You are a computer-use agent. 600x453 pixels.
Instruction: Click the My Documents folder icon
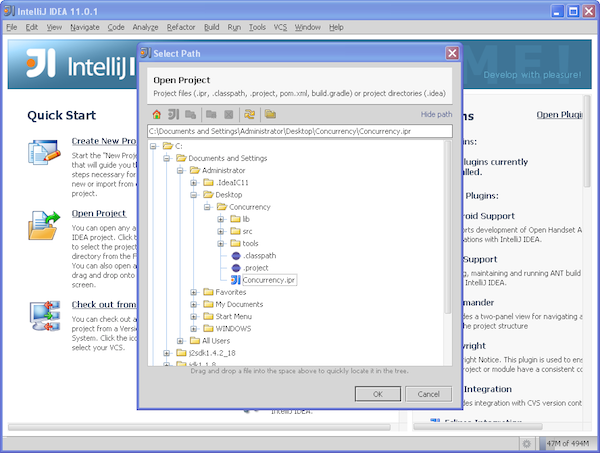click(x=208, y=304)
